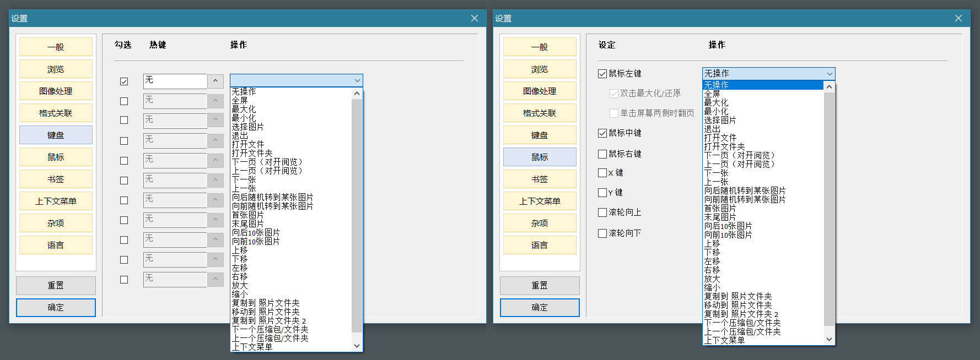This screenshot has width=980, height=360.
Task: Pick 缩小 in the mouse action list
Action: pyautogui.click(x=763, y=287)
